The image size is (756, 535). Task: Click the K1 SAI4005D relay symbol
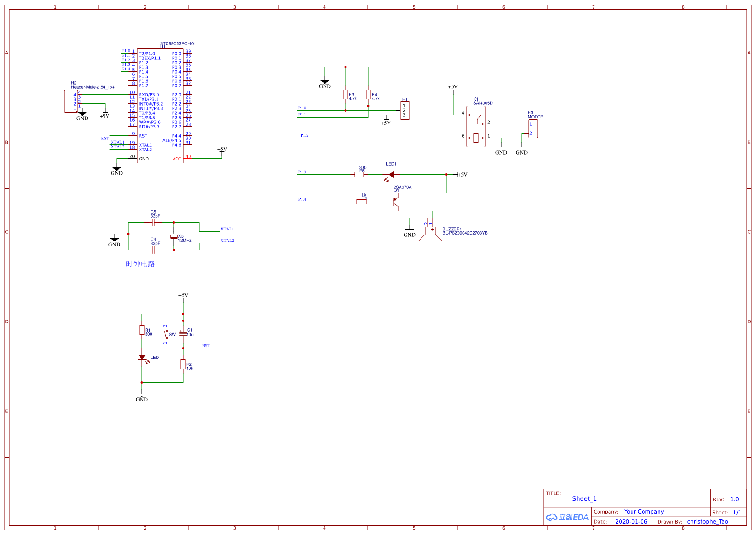476,127
